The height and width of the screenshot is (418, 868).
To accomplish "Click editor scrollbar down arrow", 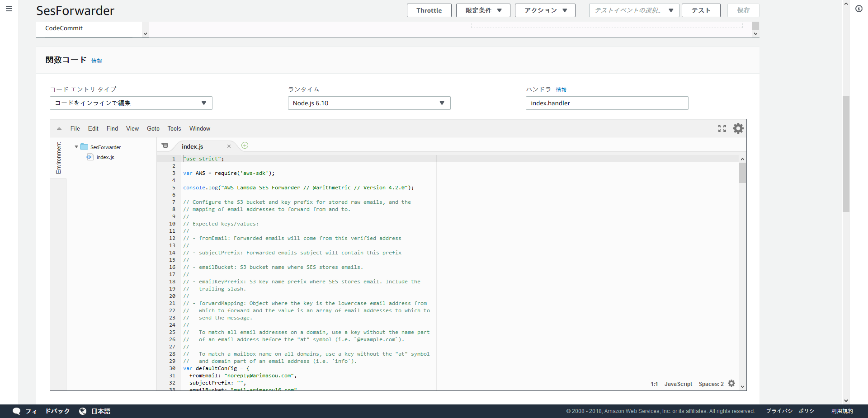I will pos(742,387).
